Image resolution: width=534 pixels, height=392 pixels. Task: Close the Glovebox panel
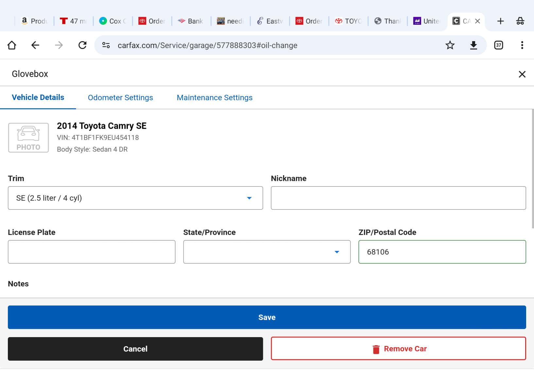[x=522, y=74]
